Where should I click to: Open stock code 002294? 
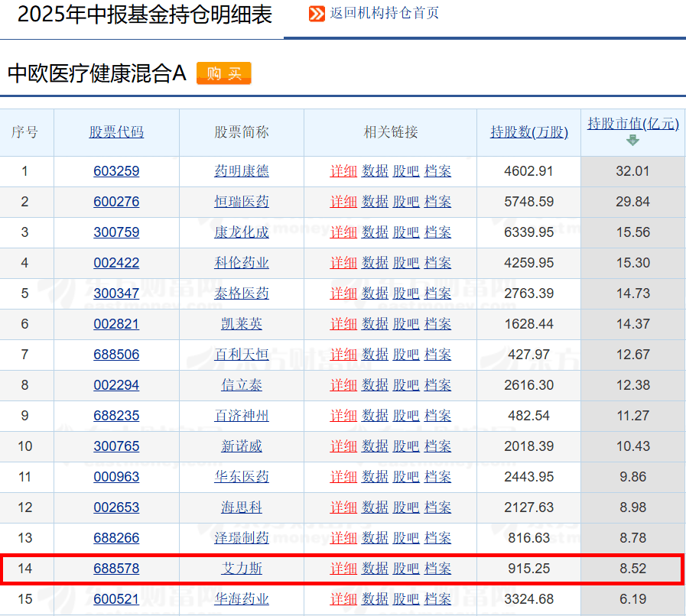pyautogui.click(x=116, y=385)
